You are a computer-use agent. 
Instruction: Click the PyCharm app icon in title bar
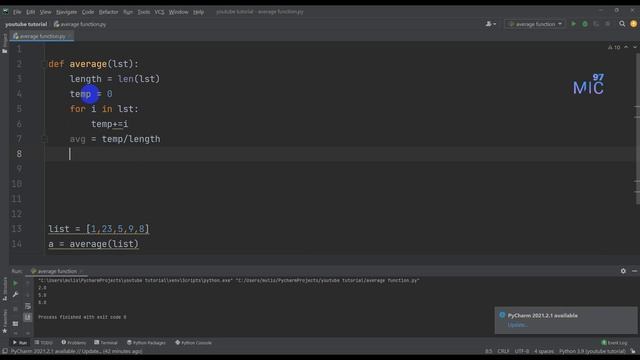click(x=5, y=11)
